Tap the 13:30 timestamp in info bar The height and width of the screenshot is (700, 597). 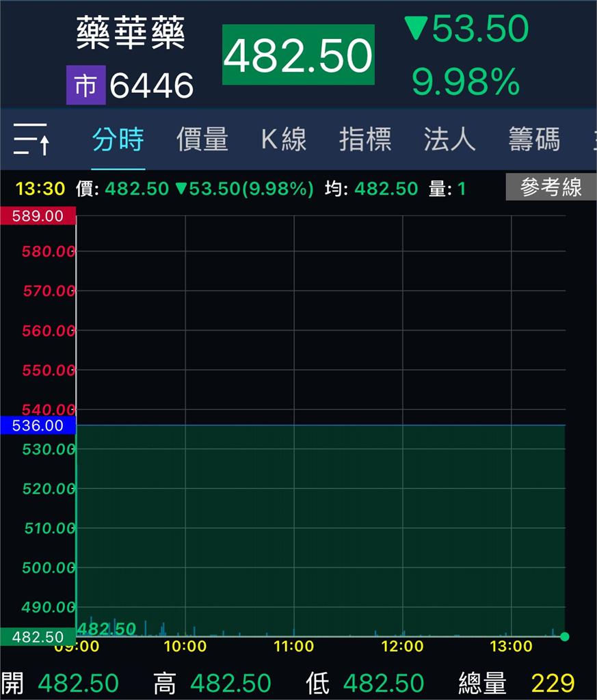(x=40, y=189)
